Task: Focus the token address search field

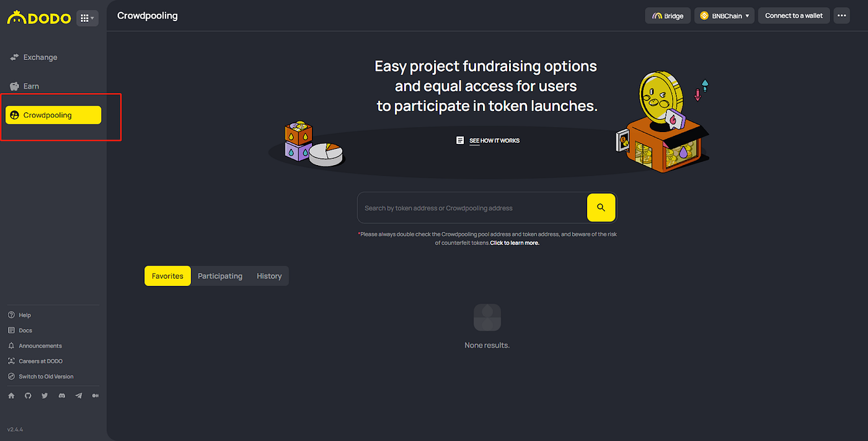Action: 472,208
